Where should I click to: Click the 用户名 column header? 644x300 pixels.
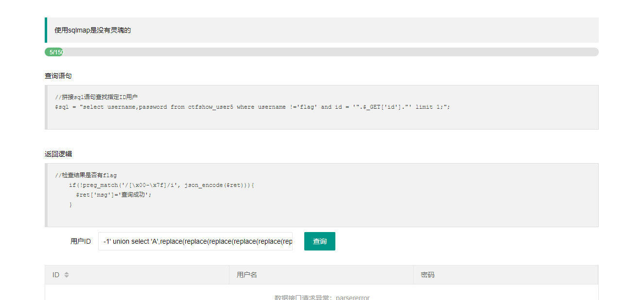point(247,275)
